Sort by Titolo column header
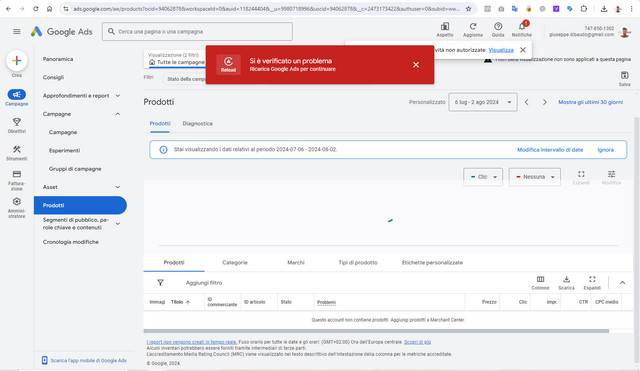 (180, 302)
